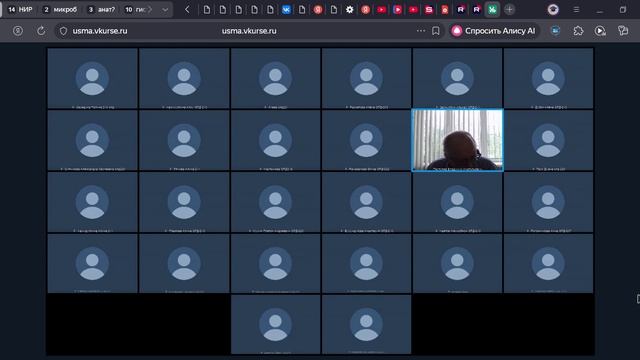
Task: Open the browser profile avatar
Action: tap(553, 9)
